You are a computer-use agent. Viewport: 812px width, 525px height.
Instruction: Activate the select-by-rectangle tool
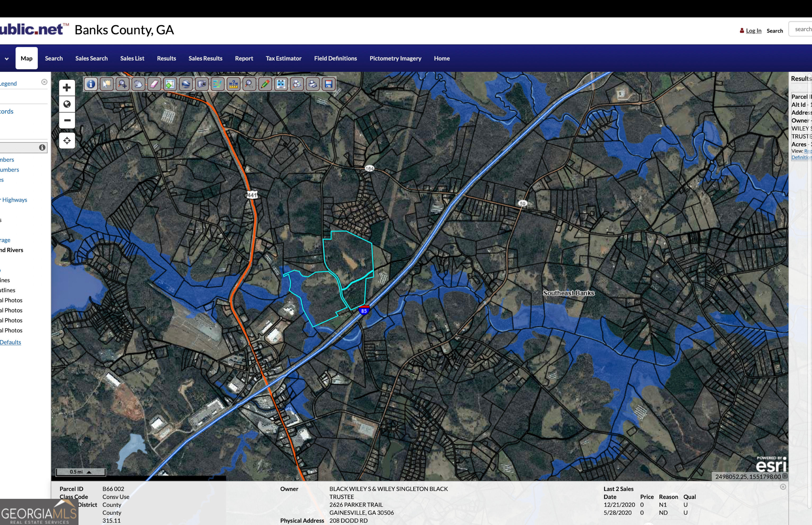tap(107, 84)
